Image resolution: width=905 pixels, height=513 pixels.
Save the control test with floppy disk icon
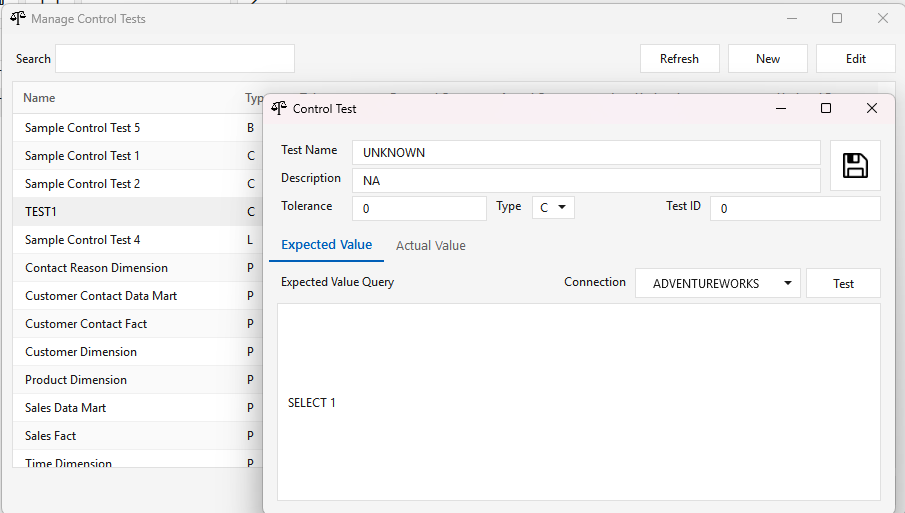click(855, 166)
